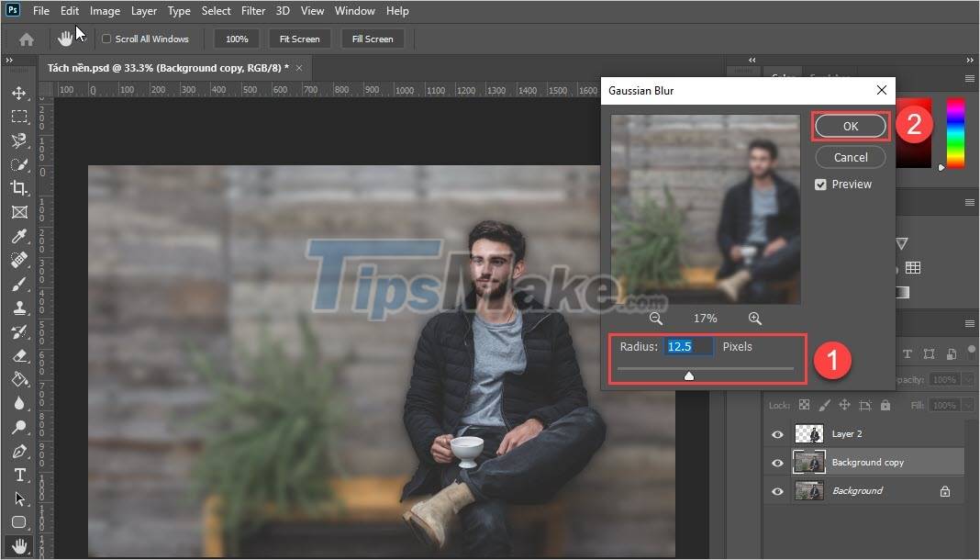This screenshot has height=560, width=980.
Task: Open the Layers panel menu
Action: click(970, 323)
